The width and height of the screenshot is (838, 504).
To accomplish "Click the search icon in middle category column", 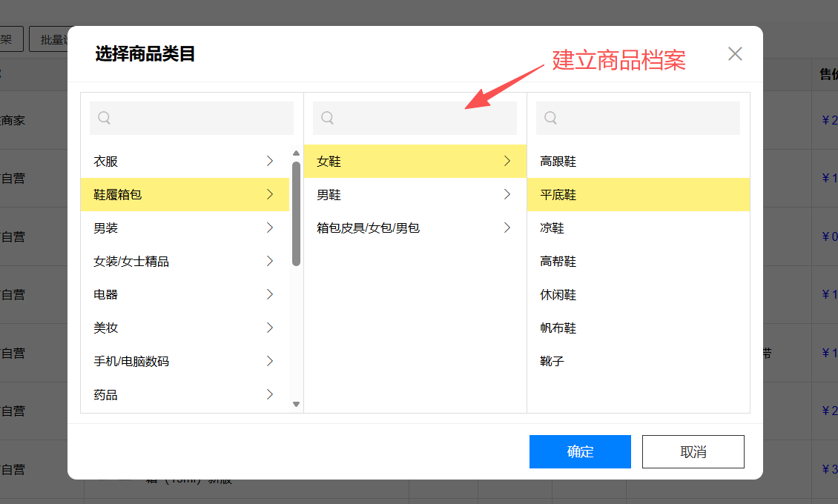I will coord(327,118).
